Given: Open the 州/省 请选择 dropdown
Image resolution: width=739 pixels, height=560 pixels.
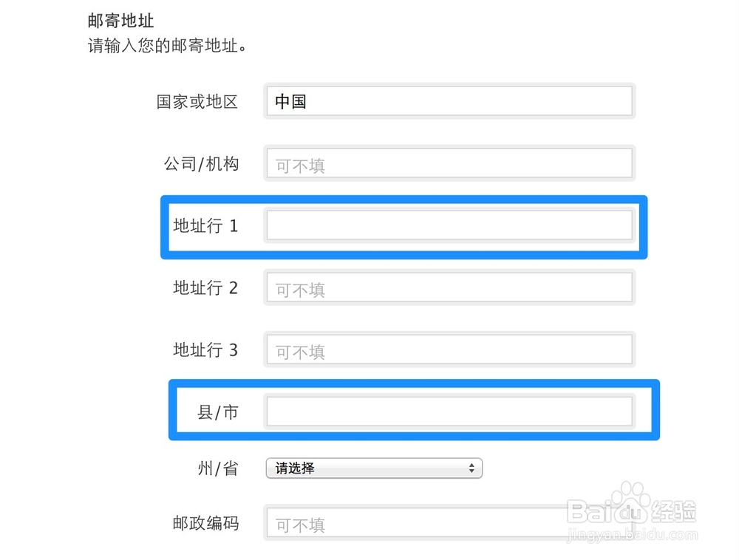Looking at the screenshot, I should point(374,468).
